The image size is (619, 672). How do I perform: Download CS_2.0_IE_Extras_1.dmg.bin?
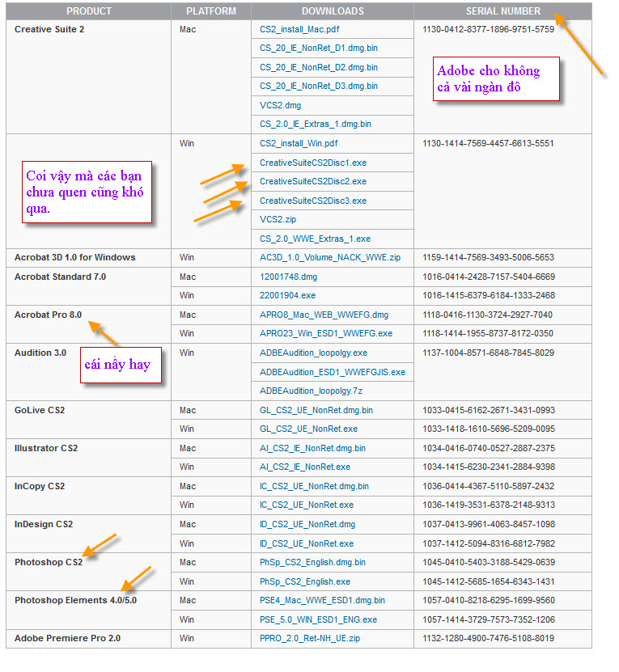316,125
